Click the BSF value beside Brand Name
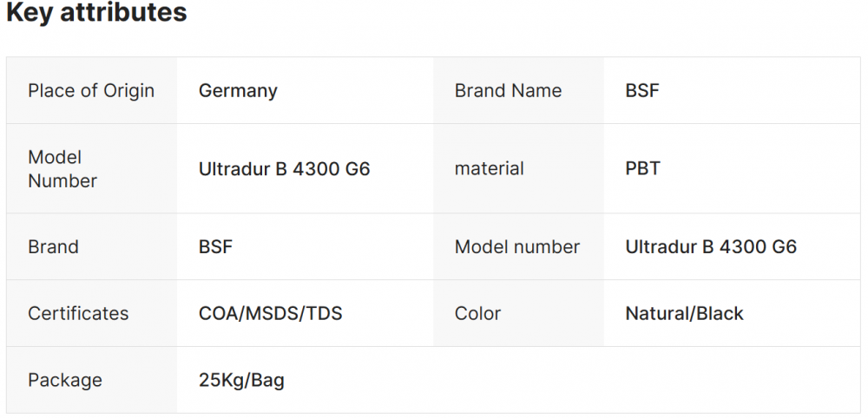This screenshot has height=418, width=868. pyautogui.click(x=642, y=91)
